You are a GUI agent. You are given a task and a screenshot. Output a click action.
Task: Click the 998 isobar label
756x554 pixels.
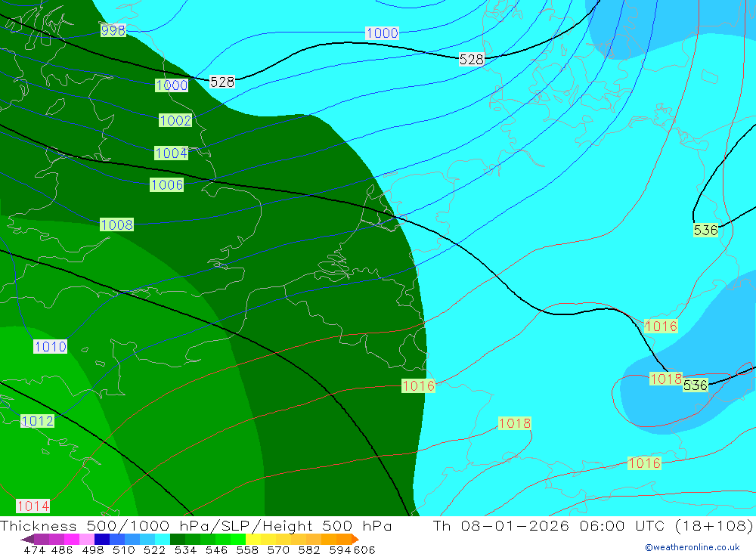[x=113, y=30]
